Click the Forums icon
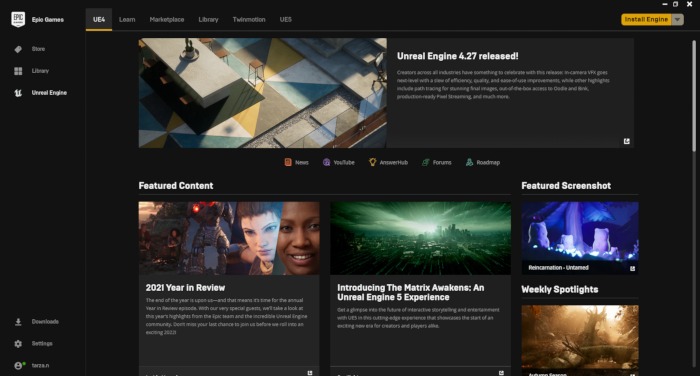 425,162
